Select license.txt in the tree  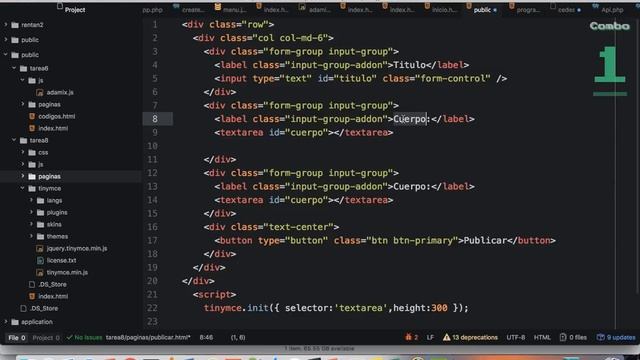(x=61, y=260)
